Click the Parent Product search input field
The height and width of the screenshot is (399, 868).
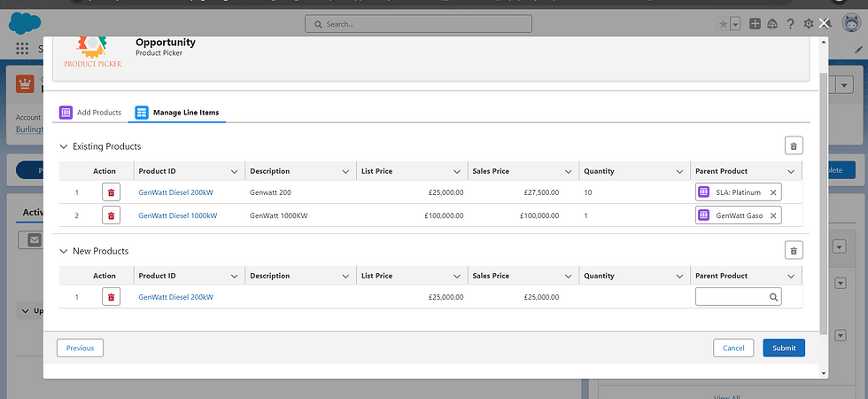click(739, 297)
